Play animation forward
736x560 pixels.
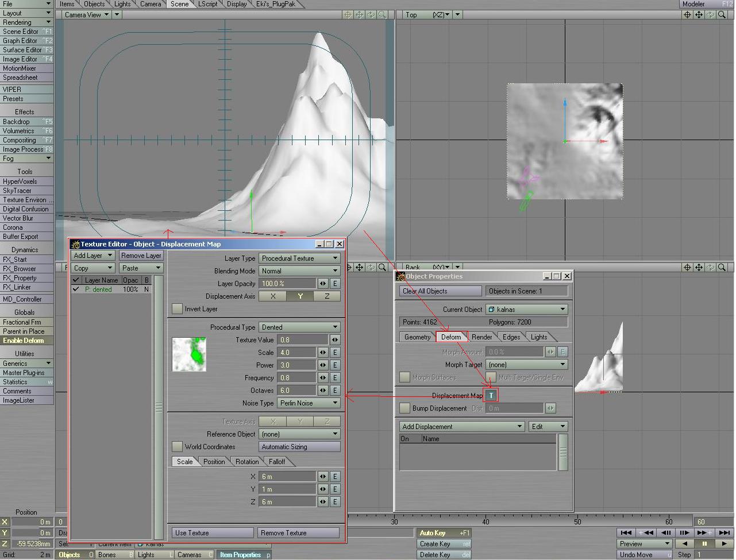[x=724, y=543]
